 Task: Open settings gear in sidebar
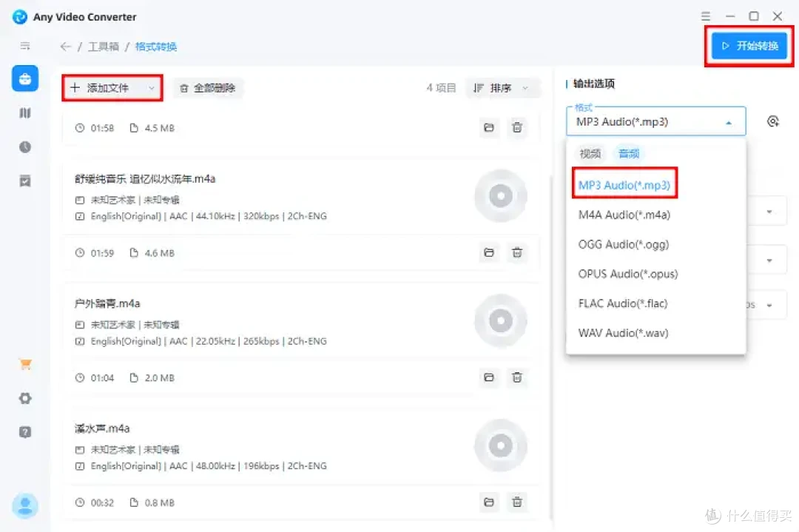(x=25, y=398)
